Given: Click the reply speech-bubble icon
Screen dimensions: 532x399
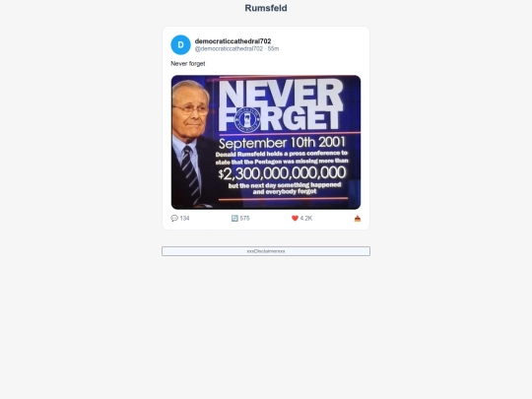Looking at the screenshot, I should [x=174, y=218].
